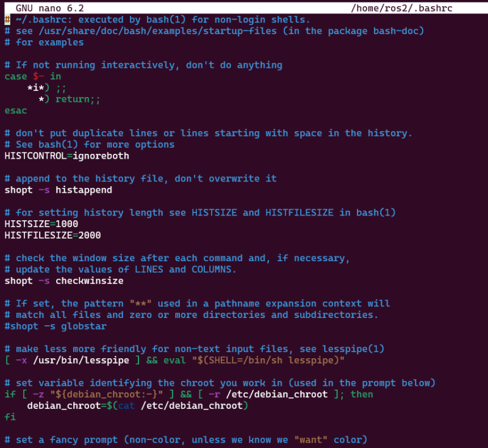
Task: Click the line mentioning '/usr/share/doc/bash/examples/startup-files'
Action: (214, 31)
